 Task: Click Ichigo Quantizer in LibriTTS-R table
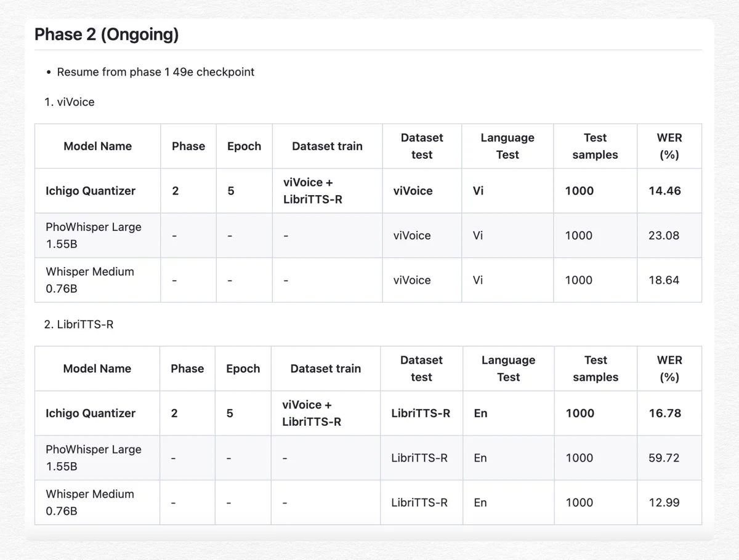click(x=91, y=413)
